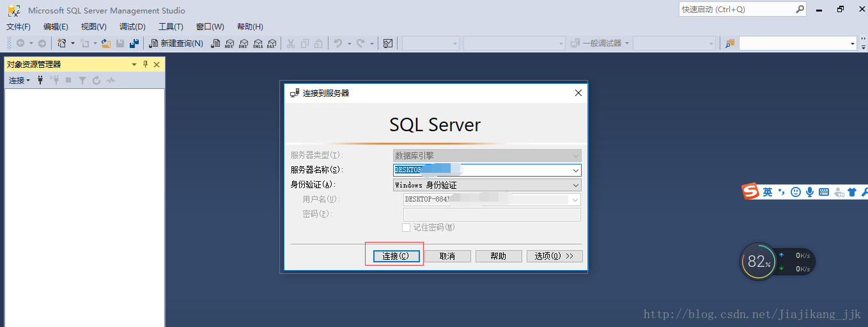Open the 文件(F) menu

(x=19, y=27)
